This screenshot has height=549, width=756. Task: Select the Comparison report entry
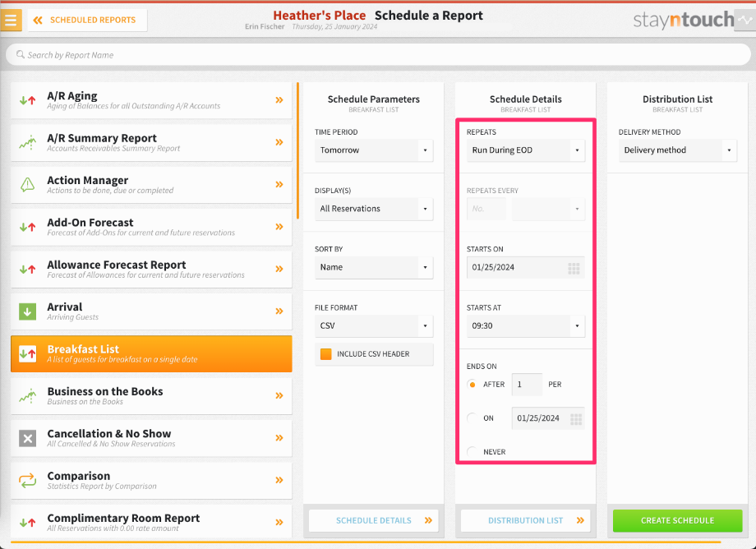pyautogui.click(x=151, y=480)
